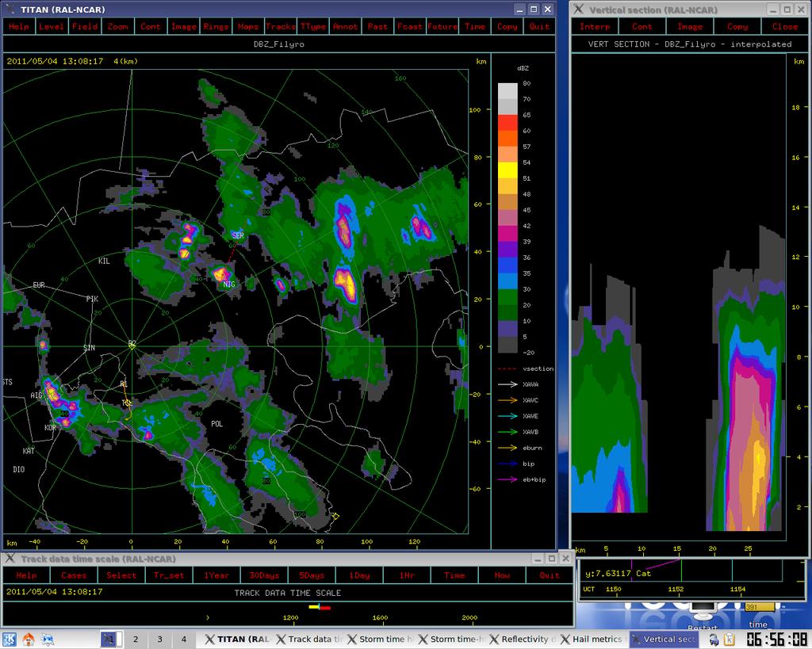Click Cases in Track data time scale
Viewport: 812px width, 649px height.
74,575
